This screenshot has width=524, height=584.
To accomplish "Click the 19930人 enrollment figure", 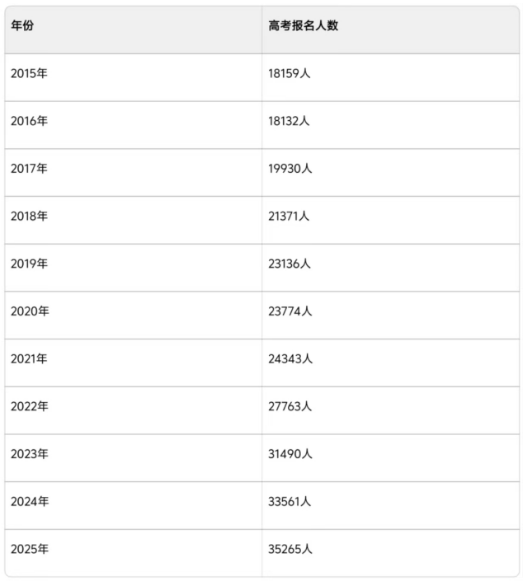I will click(x=290, y=169).
